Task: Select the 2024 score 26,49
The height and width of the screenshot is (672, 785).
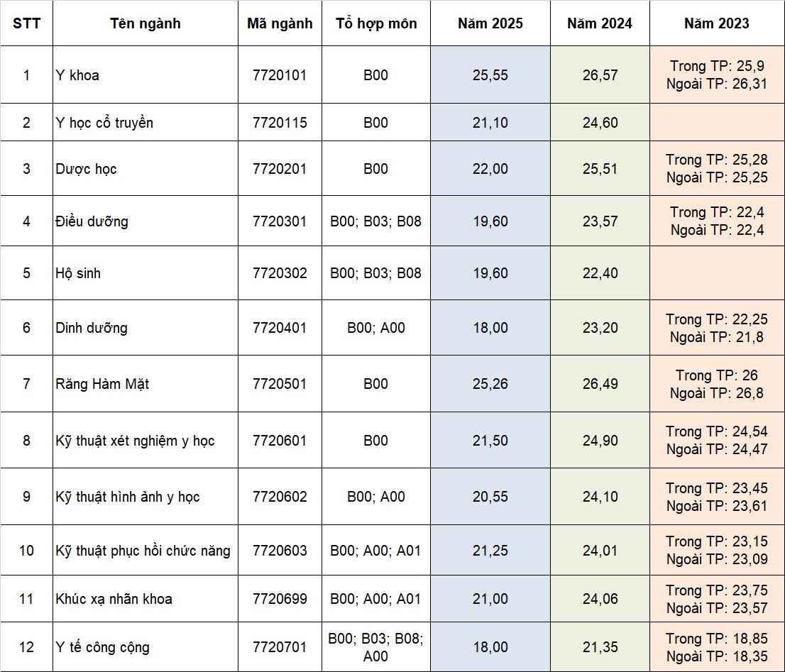Action: (x=600, y=384)
